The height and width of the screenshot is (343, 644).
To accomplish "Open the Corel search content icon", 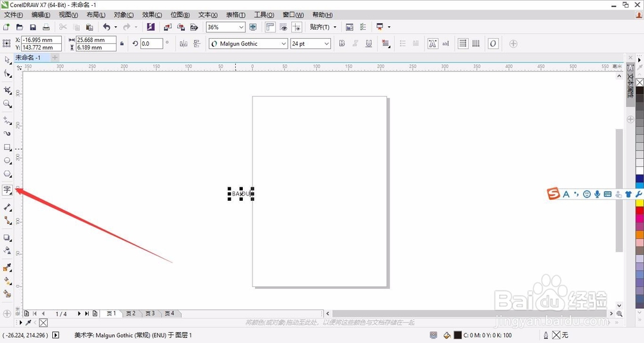I will coord(150,27).
